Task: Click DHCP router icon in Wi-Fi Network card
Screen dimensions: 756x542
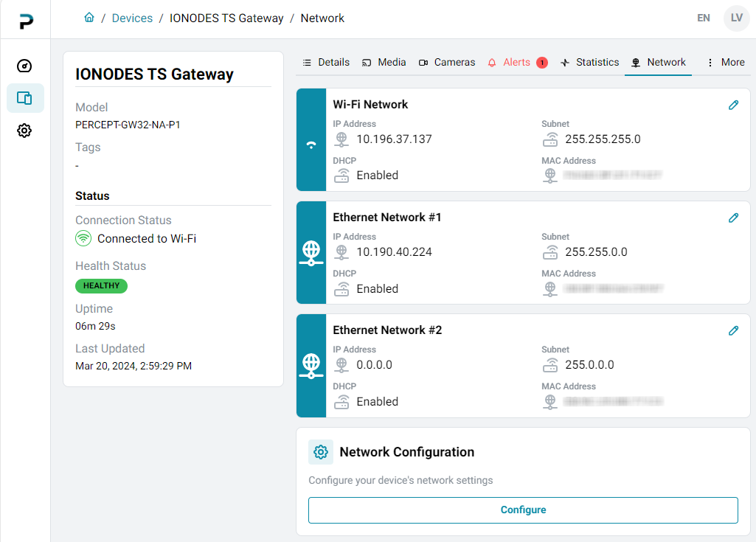Action: pos(341,176)
